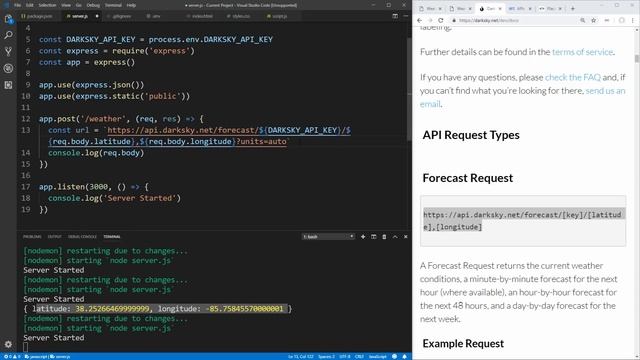Open the Terminal menu
Viewport: 640px width, 360px height.
point(113,5)
